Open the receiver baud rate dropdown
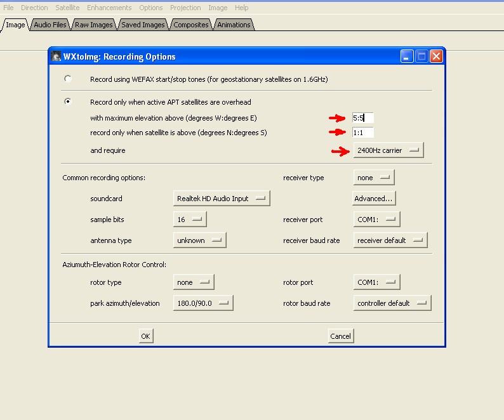The height and width of the screenshot is (420, 504). coord(390,240)
